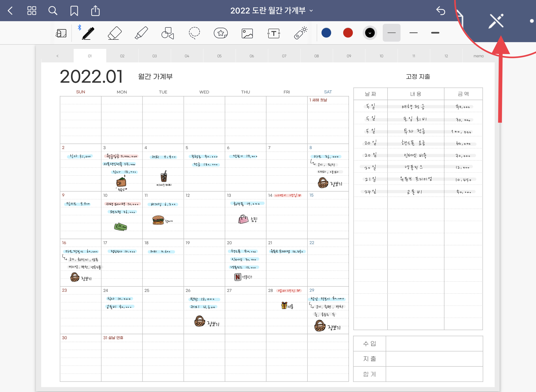Image resolution: width=536 pixels, height=392 pixels.
Task: Go to previous tab via left chevron
Action: pyautogui.click(x=57, y=56)
